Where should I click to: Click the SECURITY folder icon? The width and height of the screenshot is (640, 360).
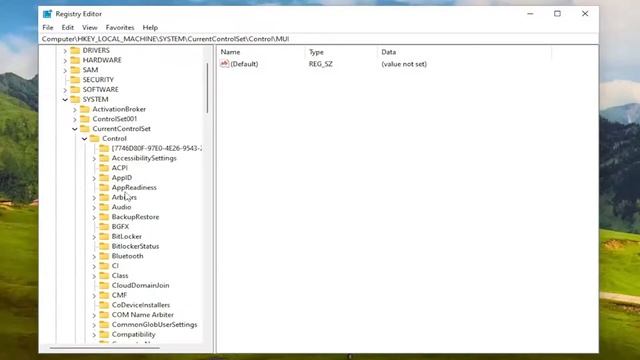(75, 80)
